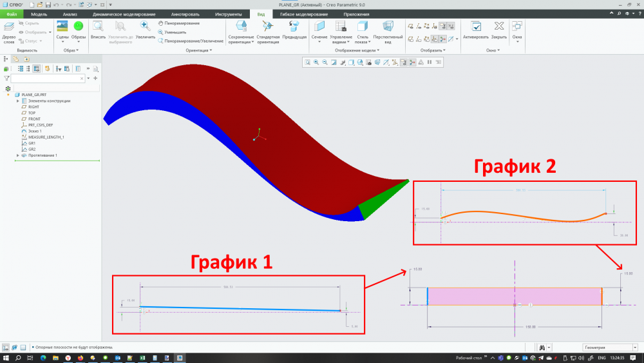This screenshot has height=363, width=644.
Task: Open the Сечение section dropdown
Action: (319, 32)
